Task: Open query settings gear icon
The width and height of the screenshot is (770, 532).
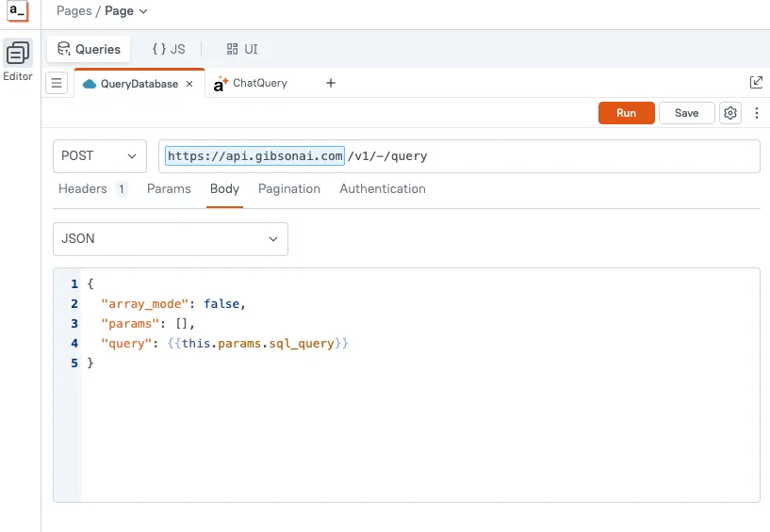Action: click(730, 113)
